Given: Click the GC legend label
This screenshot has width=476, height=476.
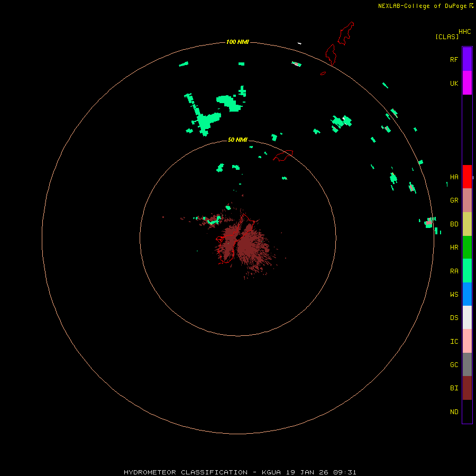Looking at the screenshot, I should (x=454, y=364).
